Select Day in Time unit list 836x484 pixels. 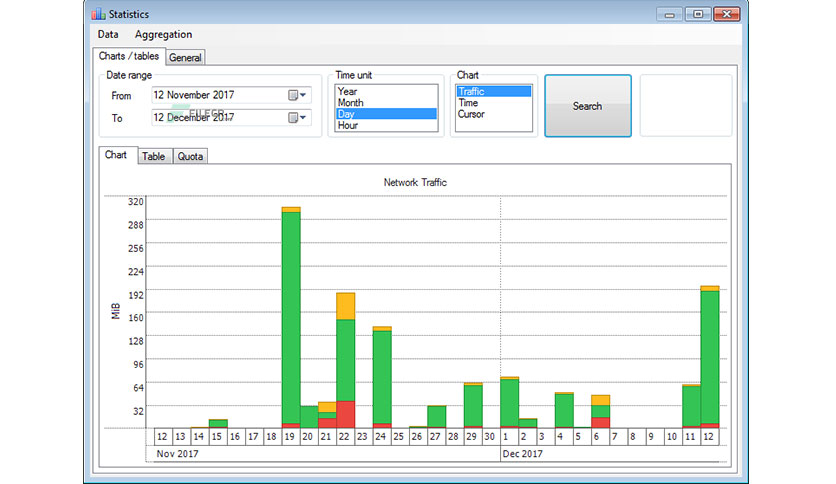pos(386,114)
